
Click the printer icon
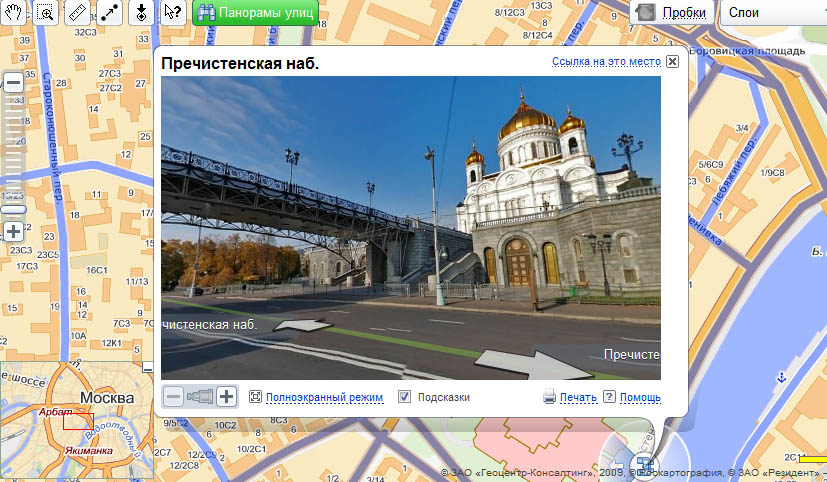[549, 397]
